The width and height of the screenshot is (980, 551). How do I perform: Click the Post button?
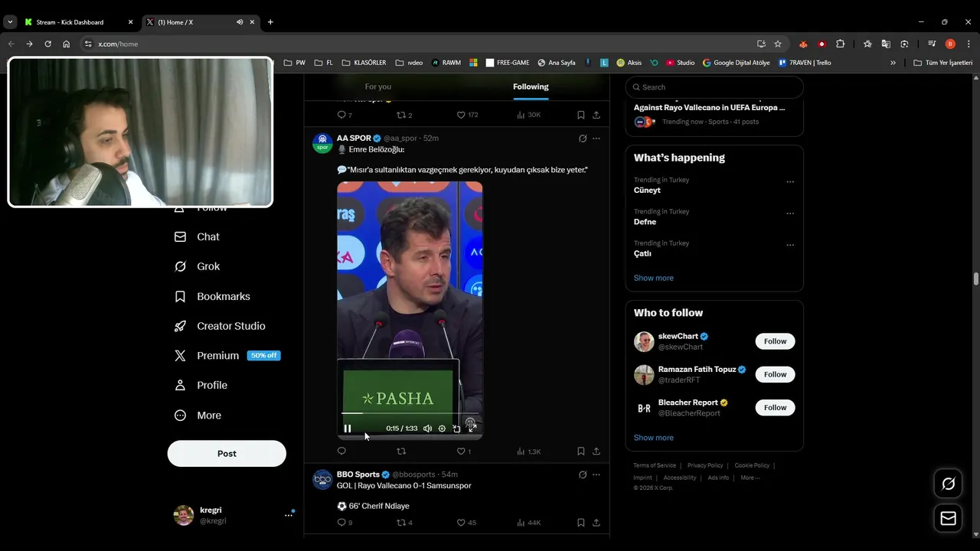coord(227,454)
